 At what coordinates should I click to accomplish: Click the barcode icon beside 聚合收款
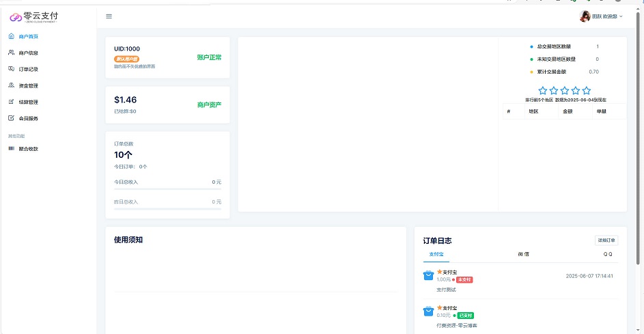pyautogui.click(x=11, y=148)
